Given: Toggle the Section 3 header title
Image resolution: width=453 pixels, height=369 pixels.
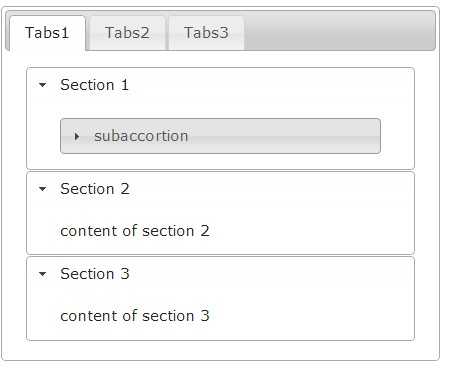Looking at the screenshot, I should pyautogui.click(x=95, y=274).
